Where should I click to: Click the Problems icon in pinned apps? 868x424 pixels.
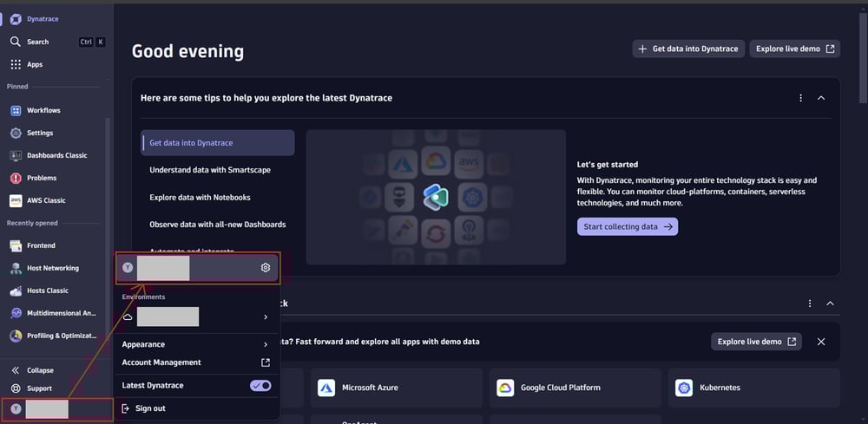tap(16, 178)
